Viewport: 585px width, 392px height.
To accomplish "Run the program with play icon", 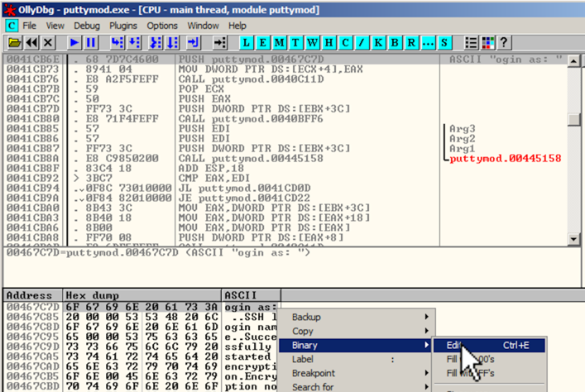I will coord(74,42).
